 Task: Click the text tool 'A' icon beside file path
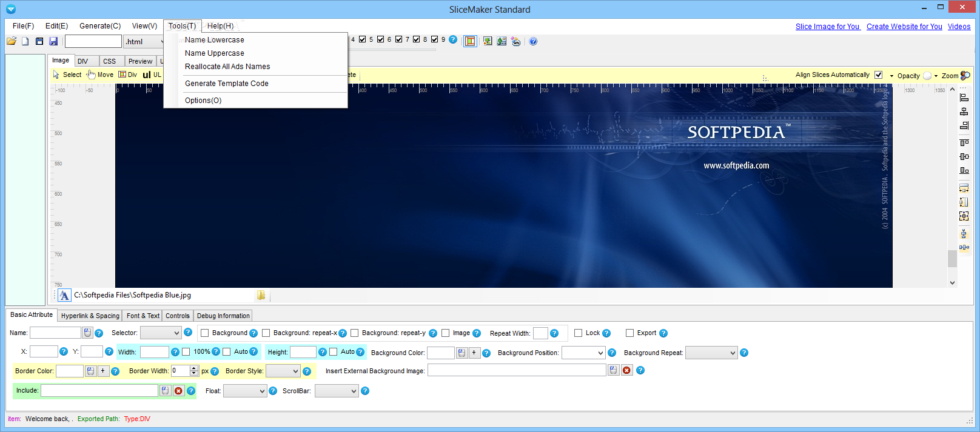64,295
